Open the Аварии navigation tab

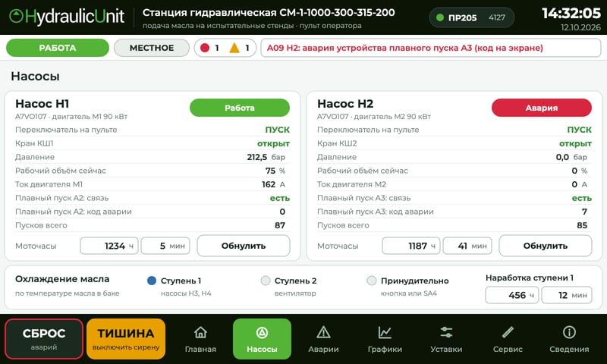323,339
